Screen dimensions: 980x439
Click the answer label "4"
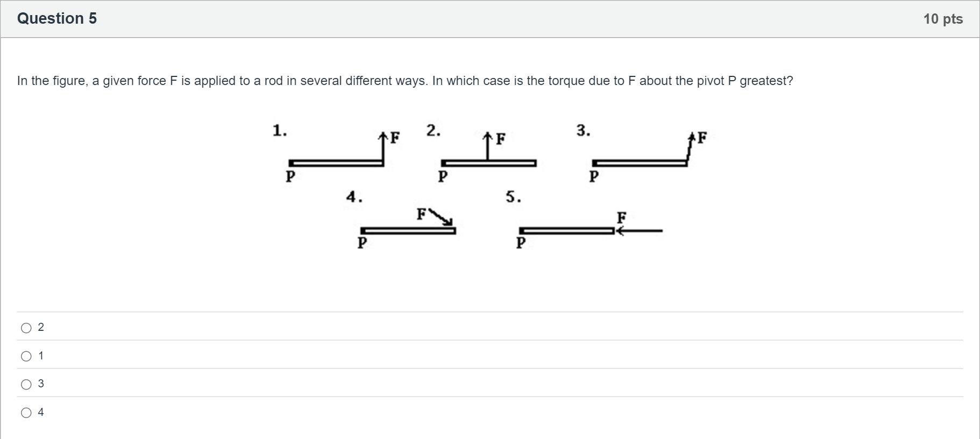[41, 412]
